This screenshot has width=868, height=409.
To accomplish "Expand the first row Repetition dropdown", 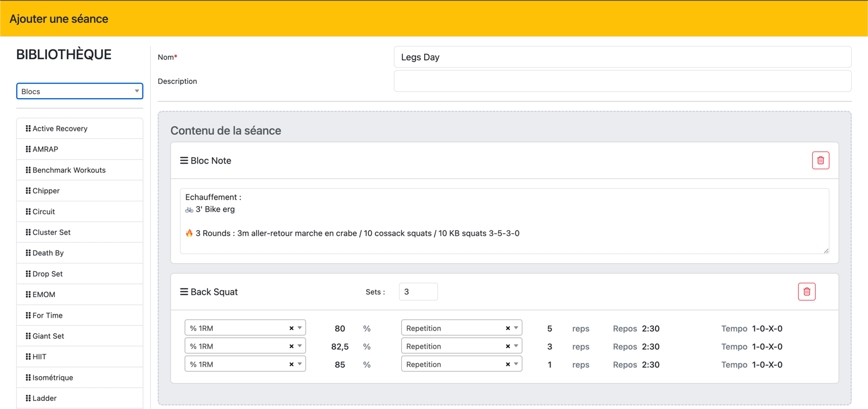I will pyautogui.click(x=516, y=328).
